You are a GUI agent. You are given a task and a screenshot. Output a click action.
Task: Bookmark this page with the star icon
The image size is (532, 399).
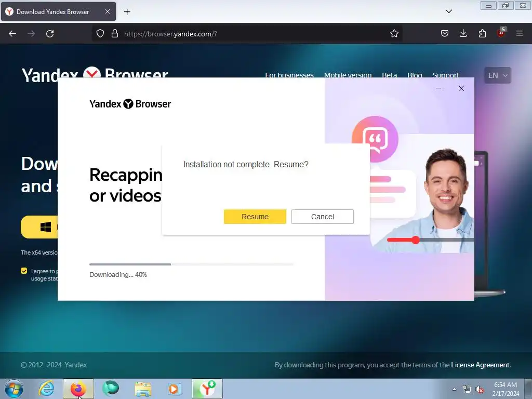(394, 34)
